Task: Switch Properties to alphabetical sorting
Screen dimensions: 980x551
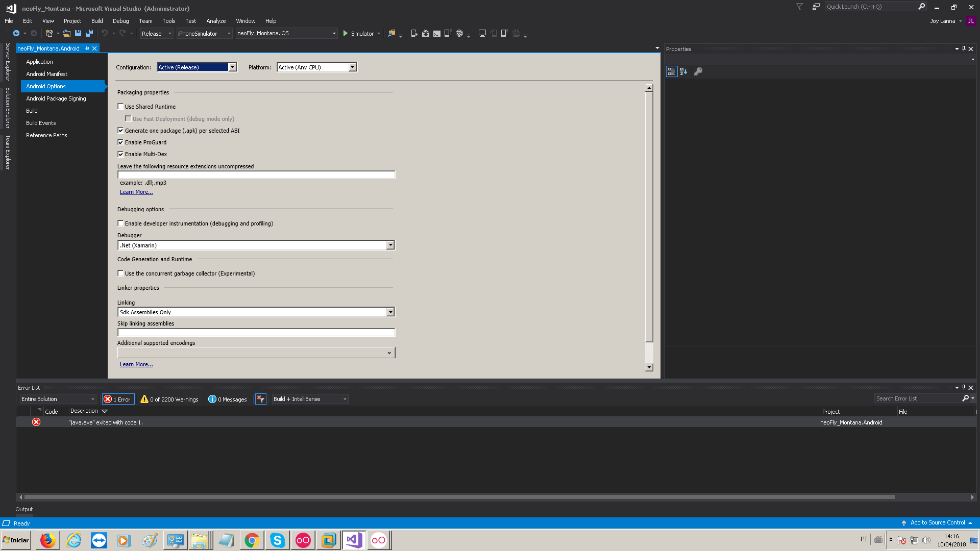Action: coord(683,71)
